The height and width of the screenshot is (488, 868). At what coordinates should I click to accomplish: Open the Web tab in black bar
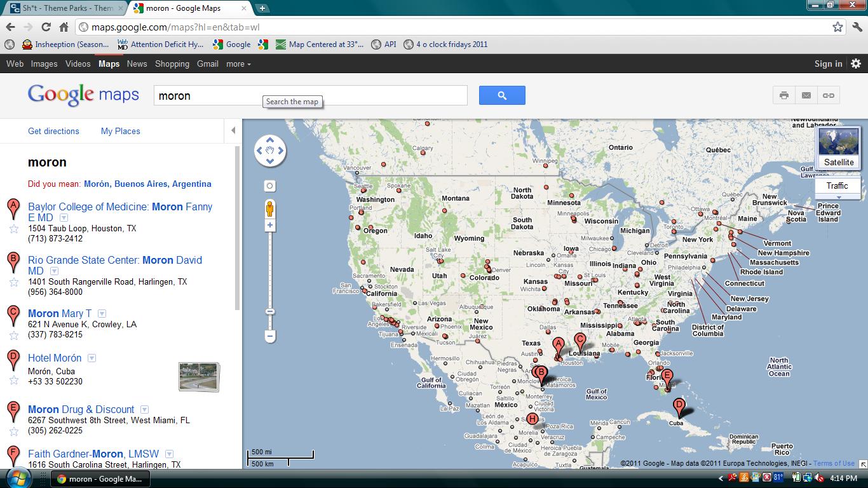[x=15, y=64]
